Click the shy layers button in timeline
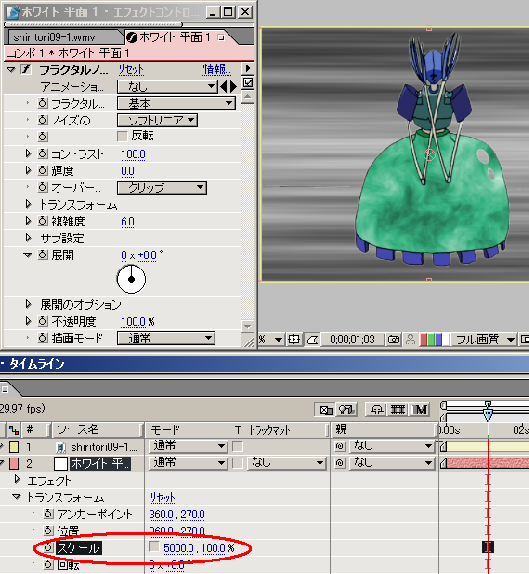 point(377,409)
